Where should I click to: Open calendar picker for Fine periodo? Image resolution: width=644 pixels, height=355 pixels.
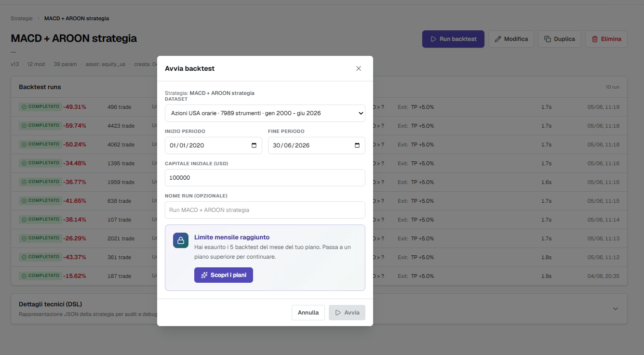click(357, 145)
